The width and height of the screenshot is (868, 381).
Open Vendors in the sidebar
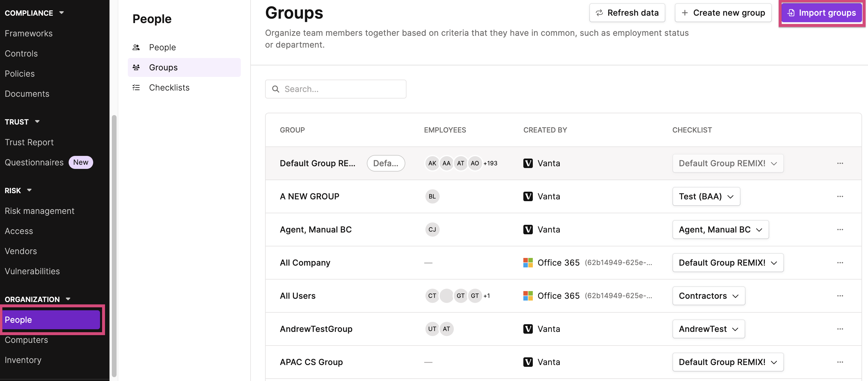tap(21, 251)
